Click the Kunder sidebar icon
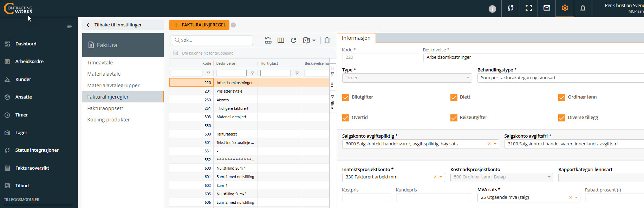Viewport: 644px width, 208px height. tap(7, 80)
